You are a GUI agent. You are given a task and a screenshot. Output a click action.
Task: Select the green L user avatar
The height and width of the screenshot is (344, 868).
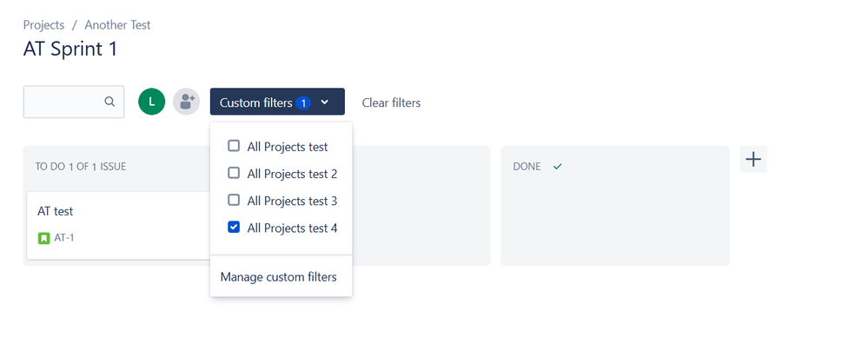(x=152, y=102)
